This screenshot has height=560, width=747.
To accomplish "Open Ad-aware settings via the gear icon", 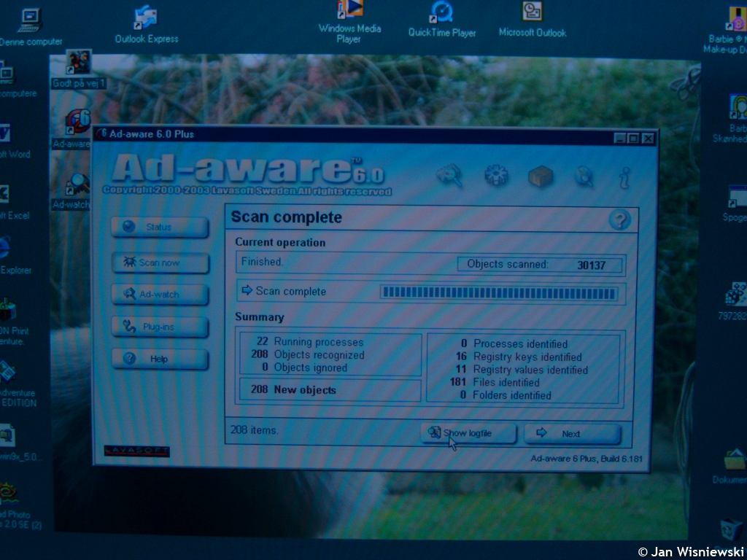I will [x=496, y=175].
